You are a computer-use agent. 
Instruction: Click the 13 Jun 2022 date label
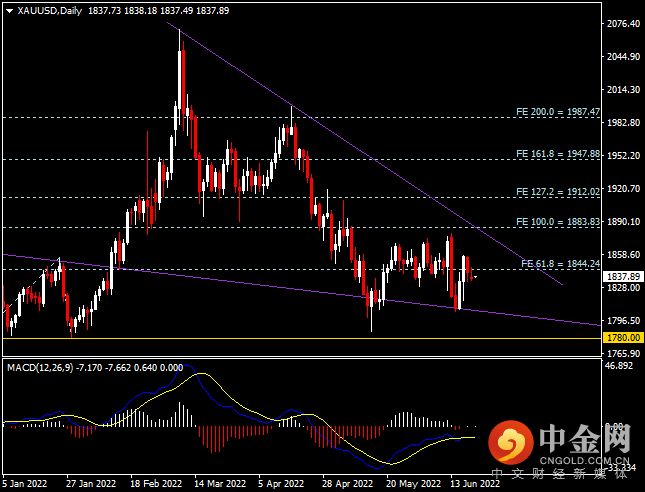point(475,483)
